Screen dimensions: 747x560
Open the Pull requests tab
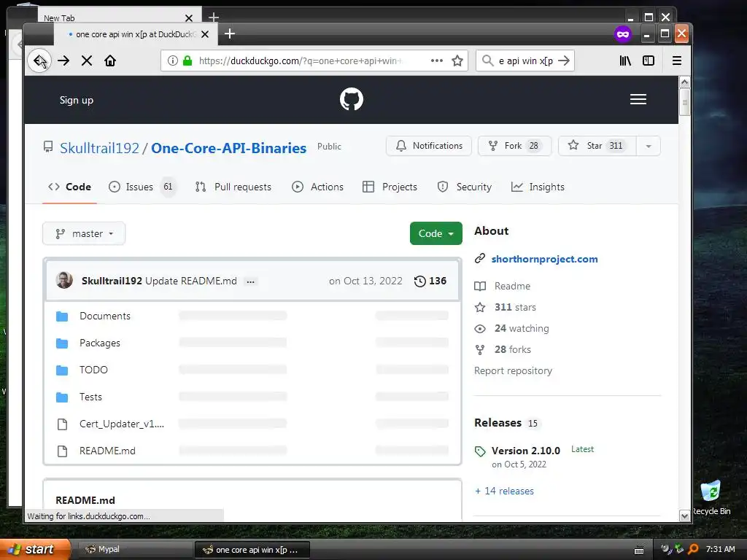[233, 187]
